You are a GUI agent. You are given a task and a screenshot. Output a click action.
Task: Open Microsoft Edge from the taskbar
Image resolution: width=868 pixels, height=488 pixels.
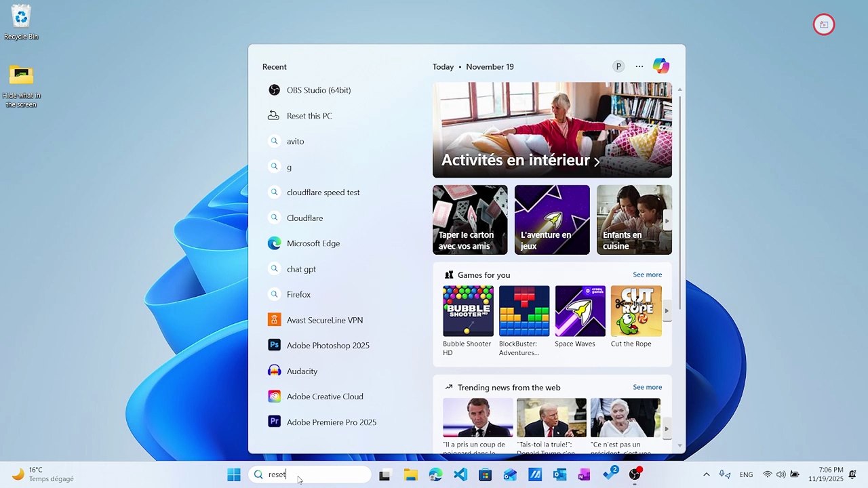point(435,474)
